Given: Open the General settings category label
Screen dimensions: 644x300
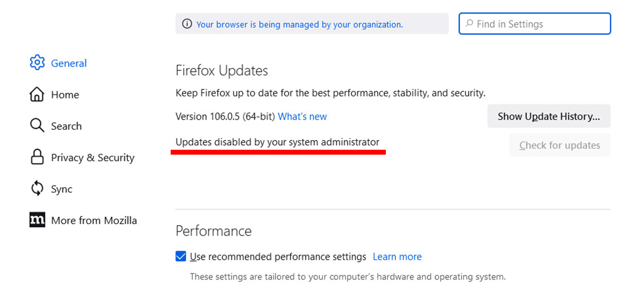Looking at the screenshot, I should tap(69, 63).
